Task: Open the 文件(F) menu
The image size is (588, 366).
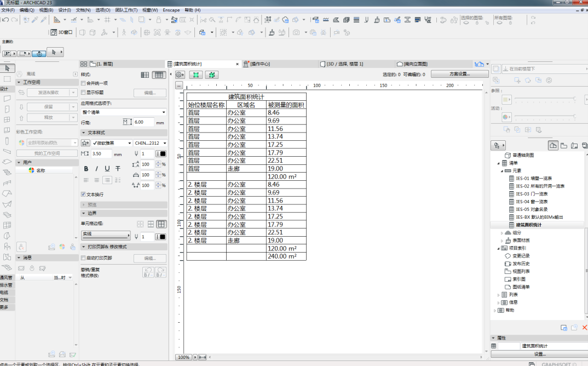Action: pos(8,10)
